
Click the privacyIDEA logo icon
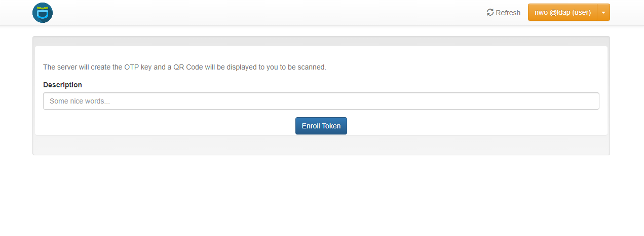pos(43,13)
